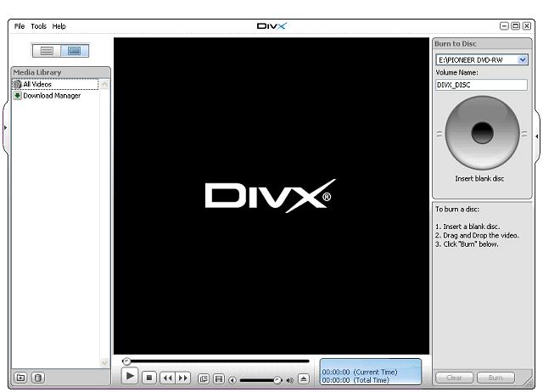Open the Tools menu
This screenshot has height=392, width=543.
pos(38,26)
